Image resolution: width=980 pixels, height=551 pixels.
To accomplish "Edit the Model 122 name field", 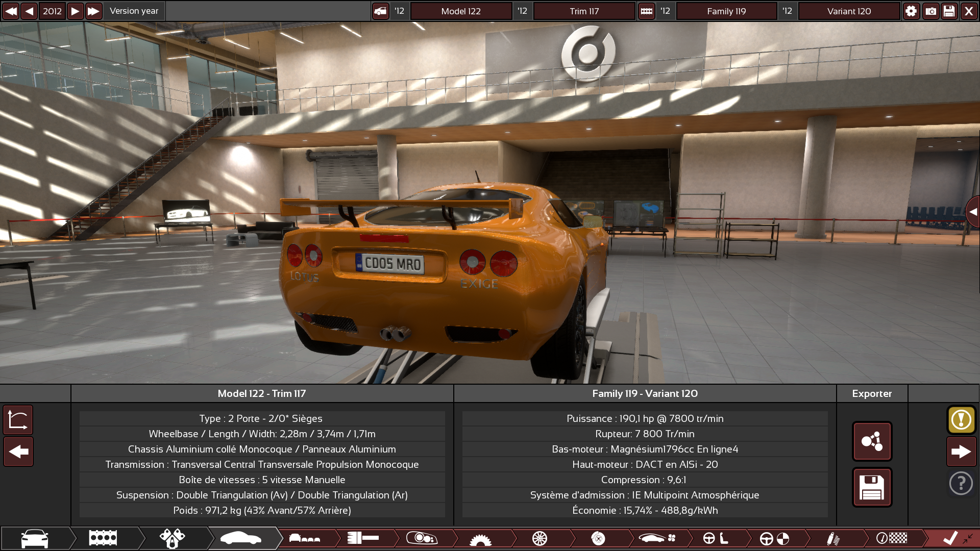I will (x=461, y=11).
